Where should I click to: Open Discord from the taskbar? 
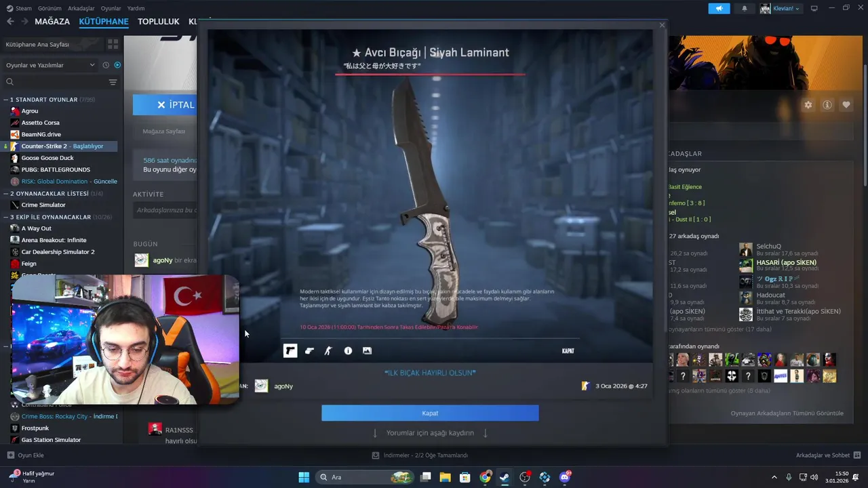(x=565, y=477)
